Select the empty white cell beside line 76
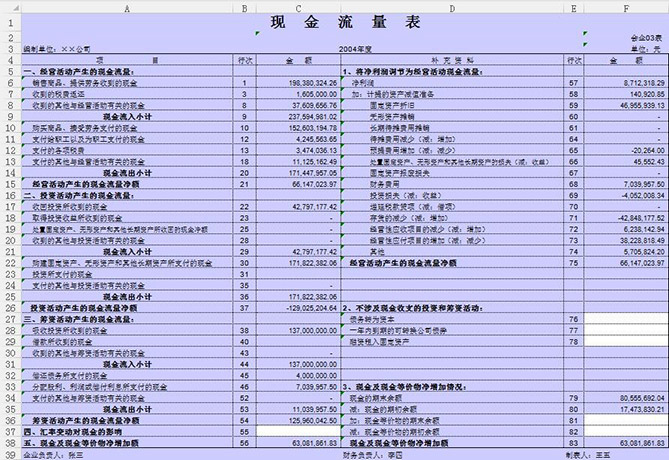669x460 pixels. (x=626, y=319)
